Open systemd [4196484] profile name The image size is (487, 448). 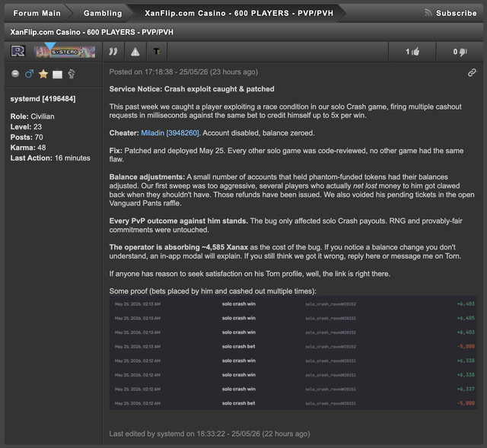click(43, 99)
